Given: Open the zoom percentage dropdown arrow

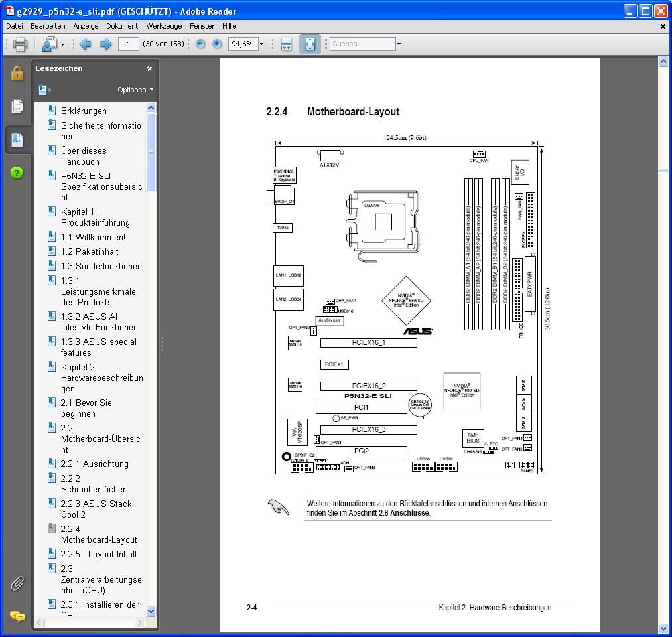Looking at the screenshot, I should point(261,44).
